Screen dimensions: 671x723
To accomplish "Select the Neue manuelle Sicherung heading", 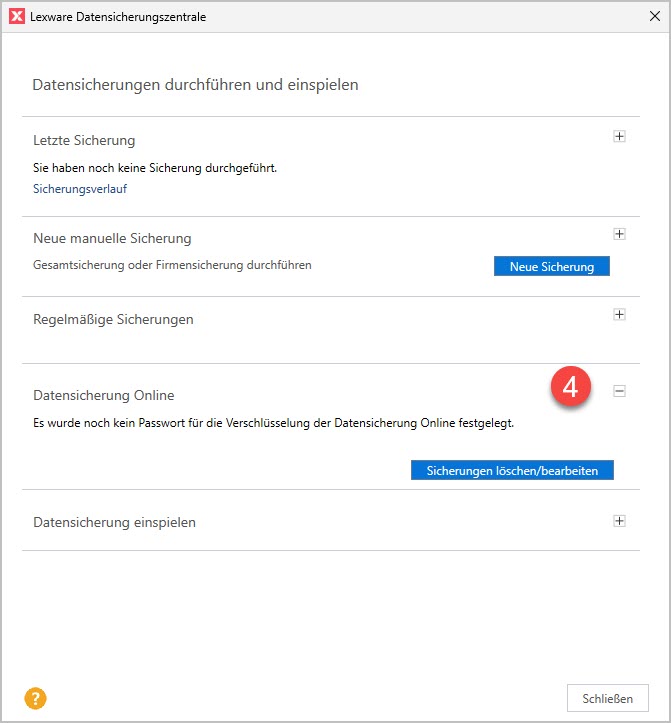I will 112,238.
